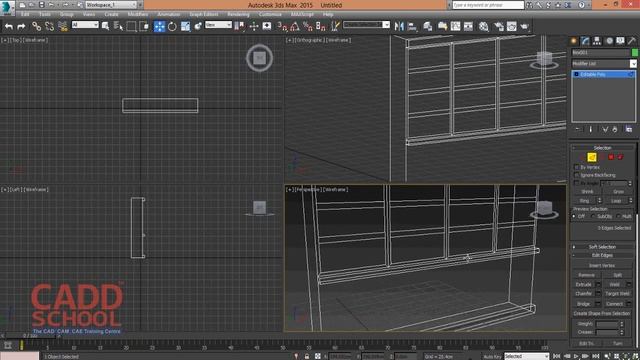Activate the Select and Scale tool
640x360 pixels.
(185, 27)
